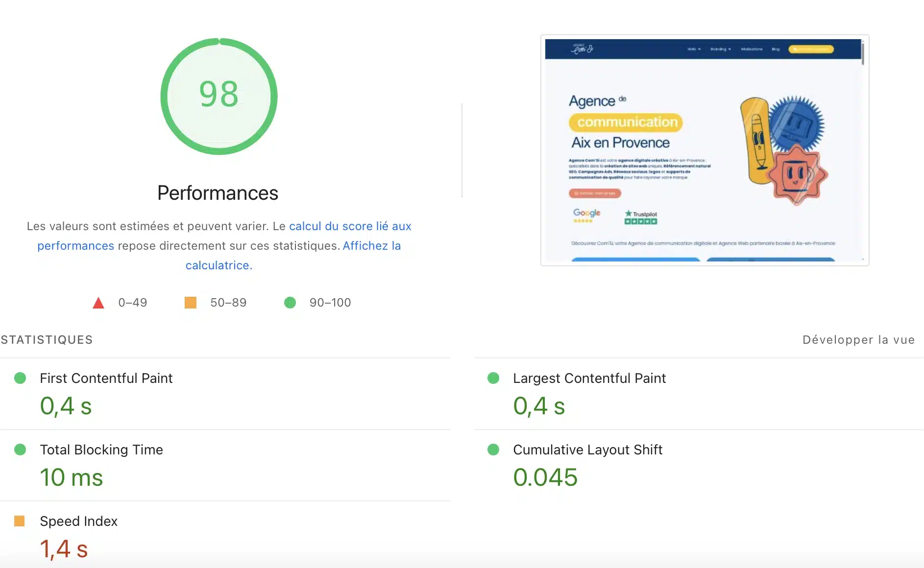924x568 pixels.
Task: Click the orange square 50–89 legend icon
Action: 191,303
